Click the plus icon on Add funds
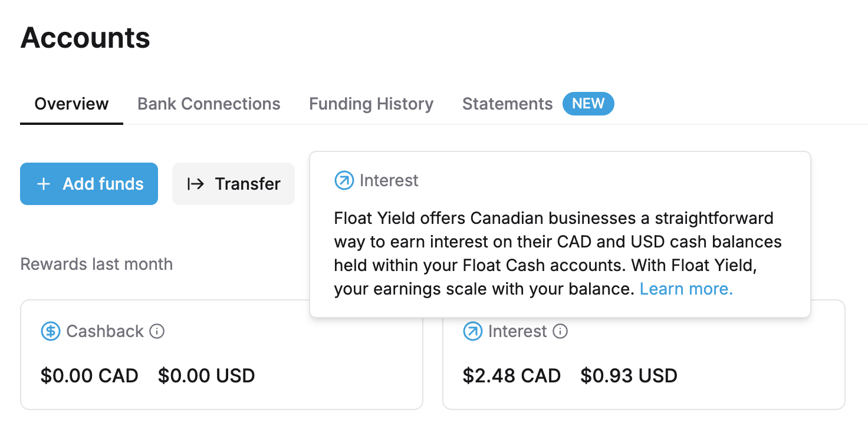Image resolution: width=868 pixels, height=436 pixels. 43,184
